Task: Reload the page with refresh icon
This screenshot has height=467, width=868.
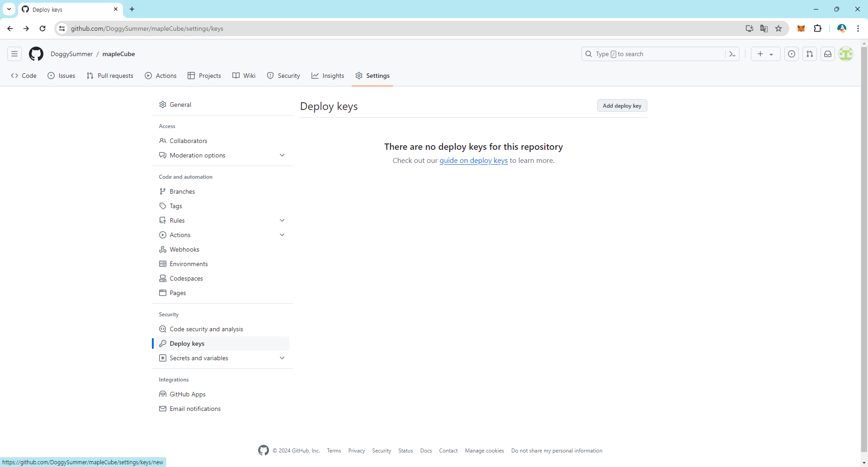Action: point(42,29)
